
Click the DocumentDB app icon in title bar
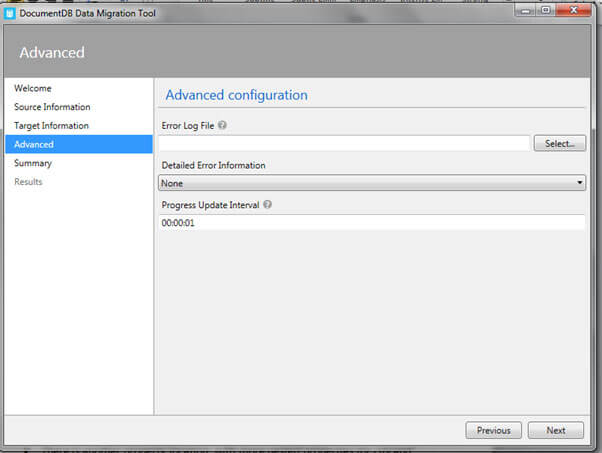point(10,13)
